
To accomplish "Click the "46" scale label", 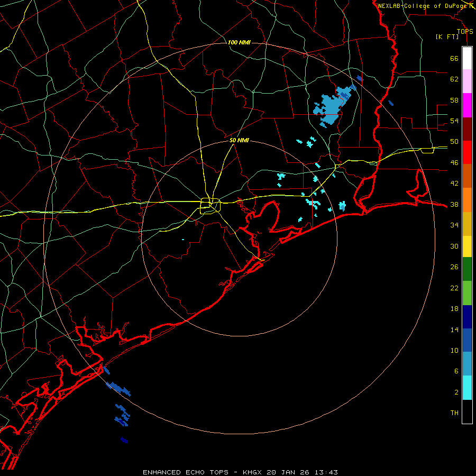I will point(454,163).
